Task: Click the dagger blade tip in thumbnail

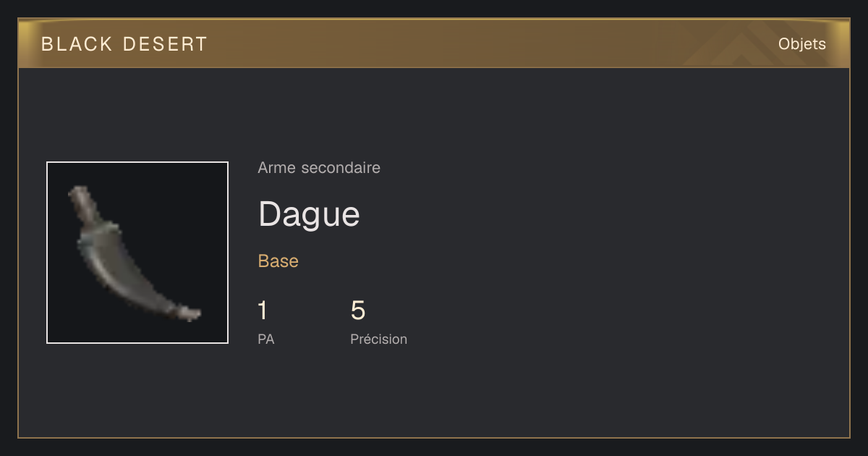Action: point(191,313)
